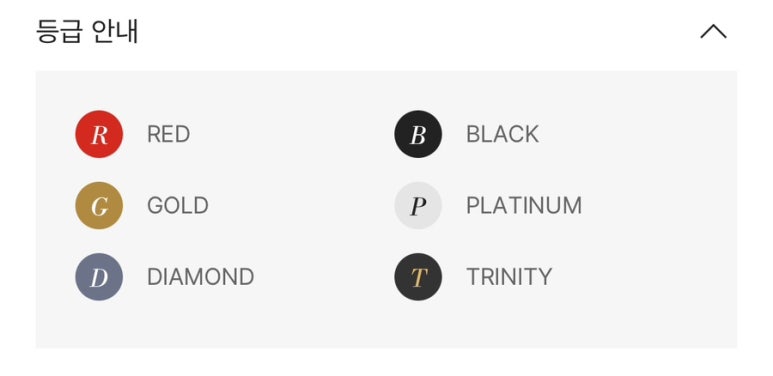Collapse the 등급 안내 section chevron
This screenshot has height=376, width=773.
[x=713, y=32]
